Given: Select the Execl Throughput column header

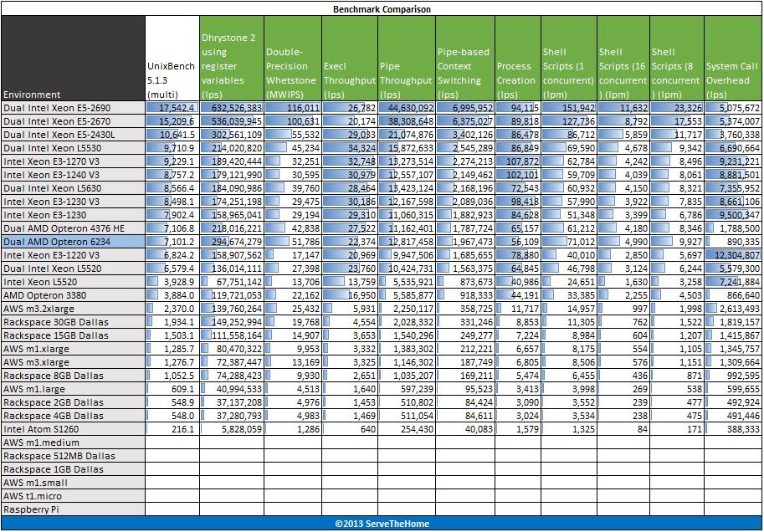Looking at the screenshot, I should click(349, 59).
